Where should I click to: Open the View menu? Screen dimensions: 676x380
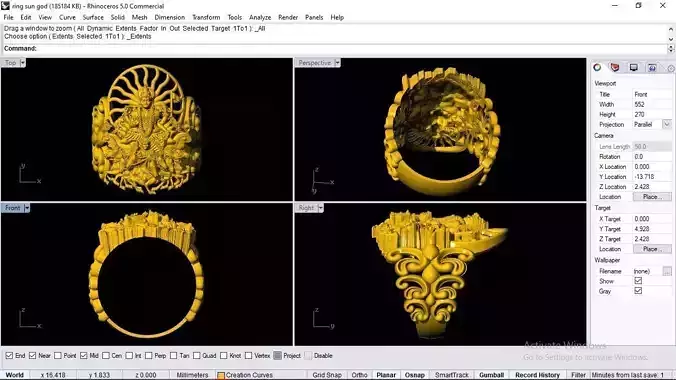point(45,17)
